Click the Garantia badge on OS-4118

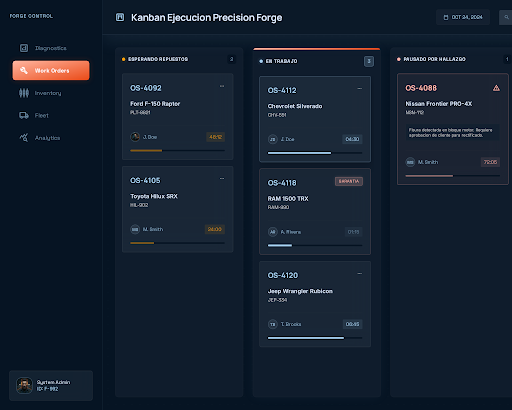click(x=349, y=181)
